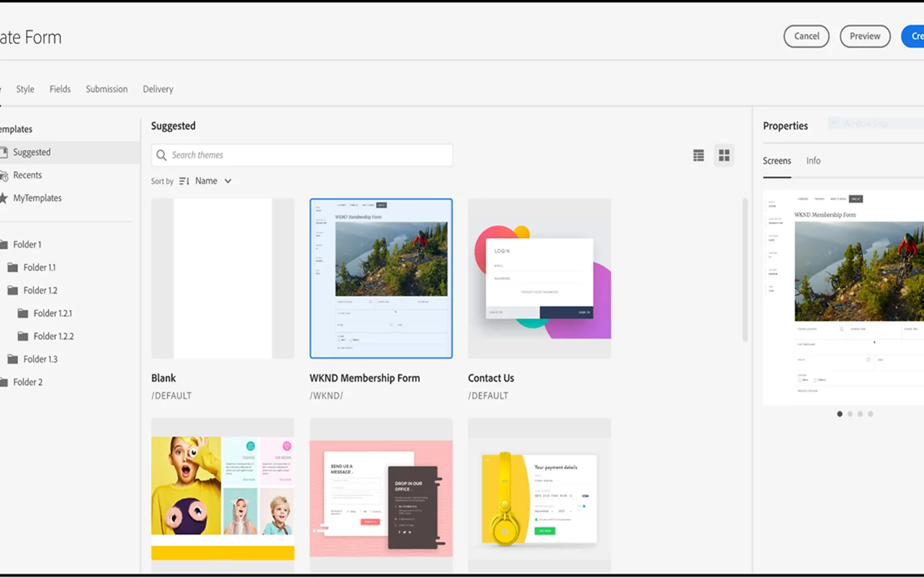Click the Preview button
Viewport: 924px width, 578px height.
click(865, 36)
